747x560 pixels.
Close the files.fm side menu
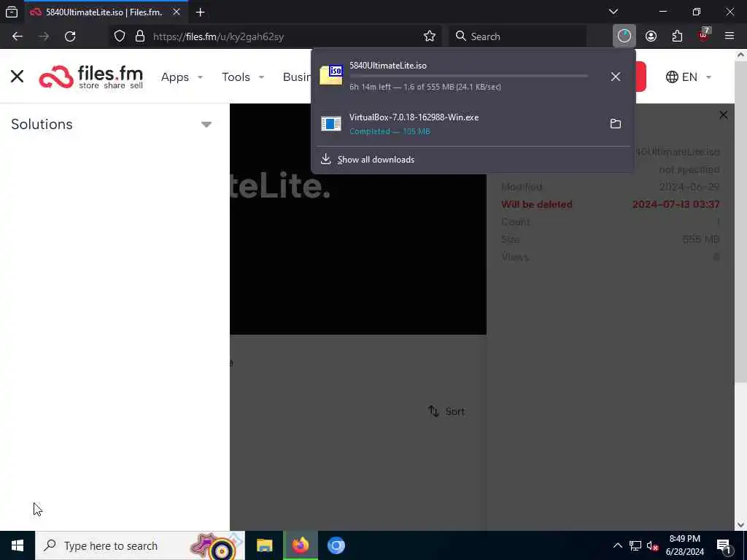(x=18, y=76)
